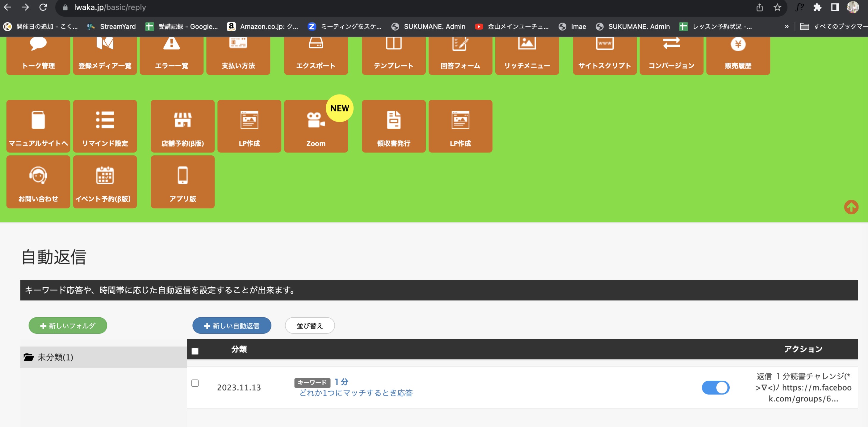Image resolution: width=868 pixels, height=427 pixels.
Task: Open the 開催日の追加 bookmark
Action: [x=41, y=26]
